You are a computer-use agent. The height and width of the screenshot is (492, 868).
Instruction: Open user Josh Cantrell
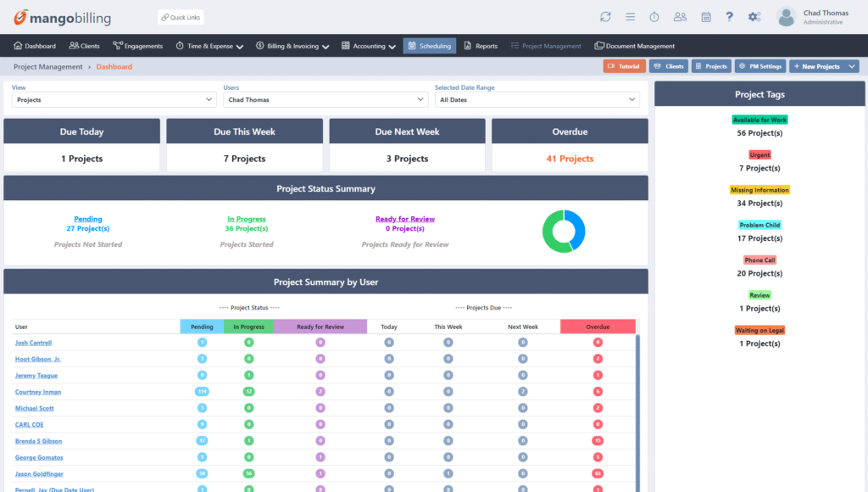[33, 343]
